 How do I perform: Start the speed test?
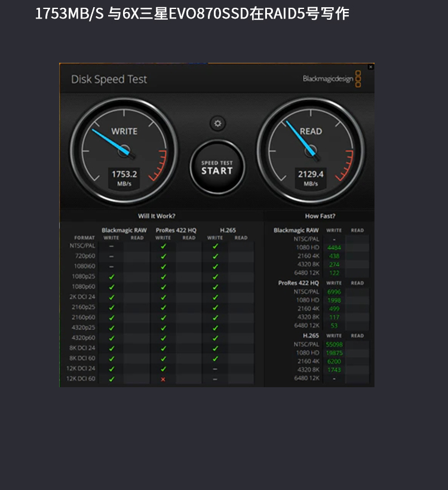click(x=217, y=167)
